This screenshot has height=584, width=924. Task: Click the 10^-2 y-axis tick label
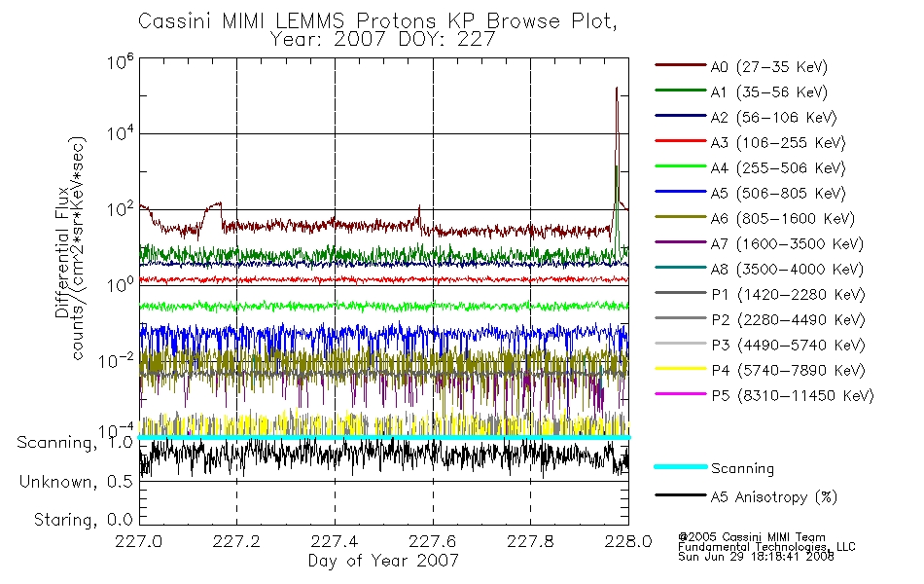116,360
